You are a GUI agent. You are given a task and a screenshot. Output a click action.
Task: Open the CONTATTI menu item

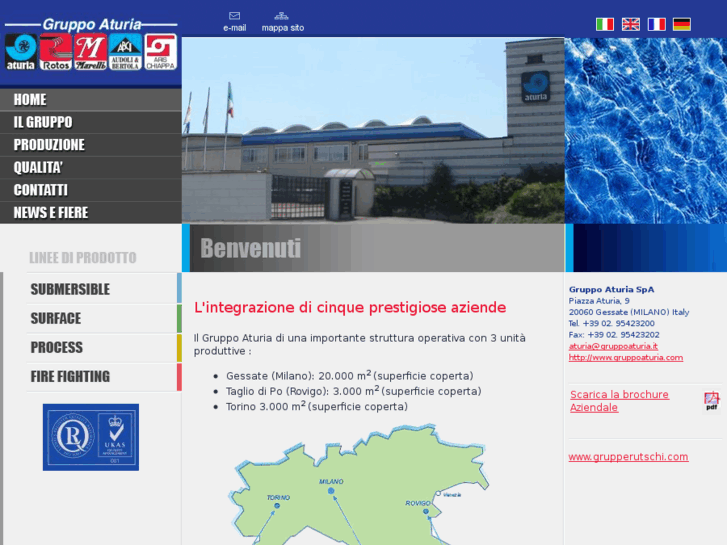pos(90,190)
